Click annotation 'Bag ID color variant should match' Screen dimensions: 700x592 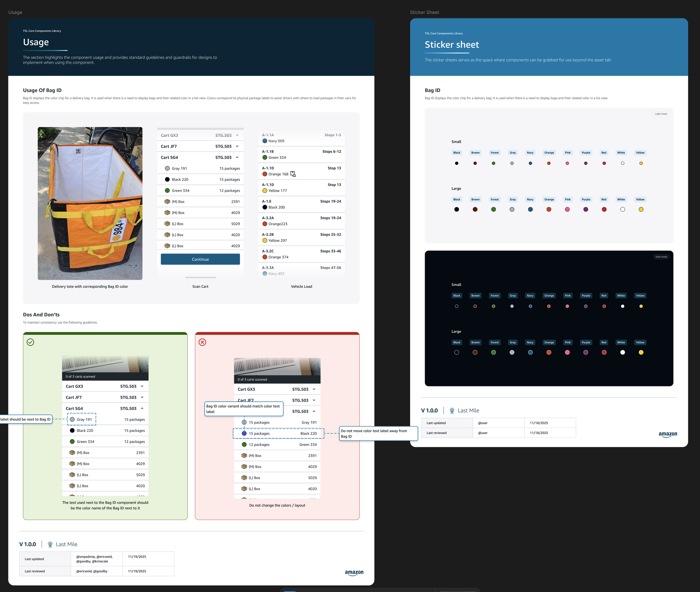pos(244,409)
